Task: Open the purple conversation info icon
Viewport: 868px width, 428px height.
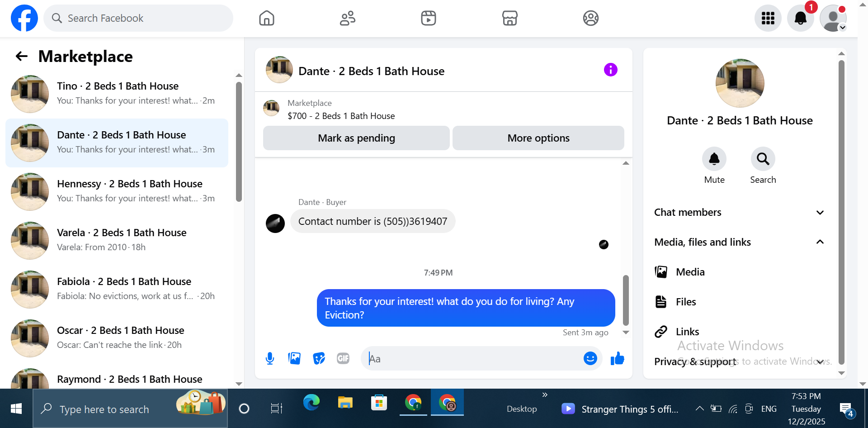Action: (610, 70)
